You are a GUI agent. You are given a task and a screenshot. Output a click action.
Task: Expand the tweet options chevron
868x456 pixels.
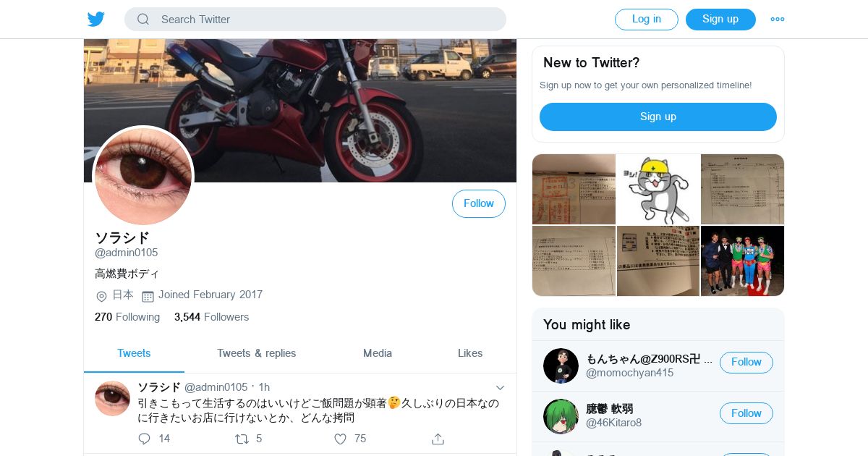(x=500, y=388)
